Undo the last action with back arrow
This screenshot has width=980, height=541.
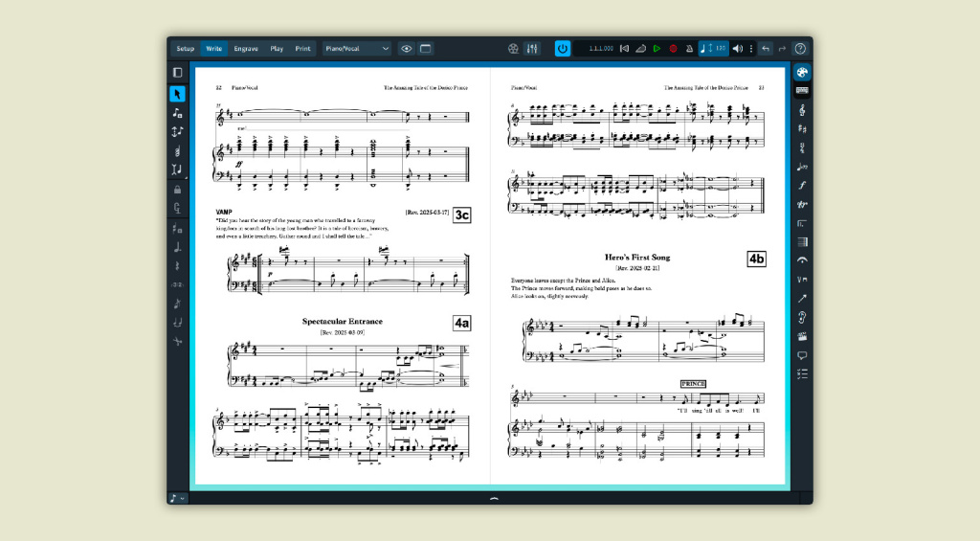point(766,48)
